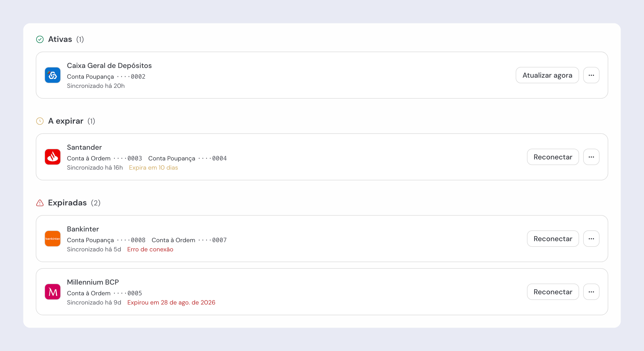Click the Ativas count (1)
644x351 pixels.
tap(80, 39)
